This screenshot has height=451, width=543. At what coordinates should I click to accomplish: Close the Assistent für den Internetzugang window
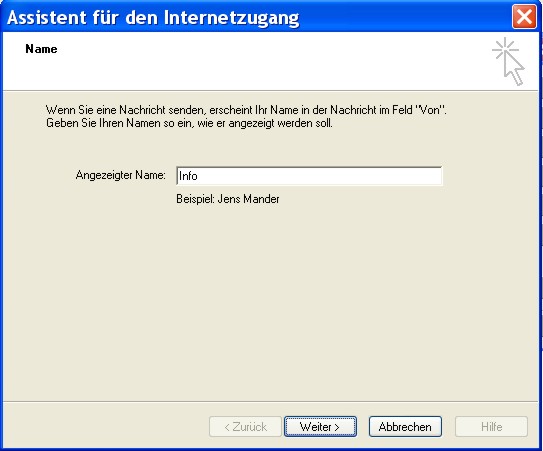(x=524, y=16)
